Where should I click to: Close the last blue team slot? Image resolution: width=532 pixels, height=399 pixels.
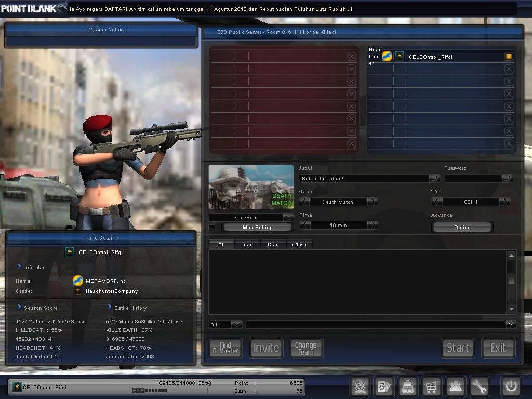[x=509, y=143]
